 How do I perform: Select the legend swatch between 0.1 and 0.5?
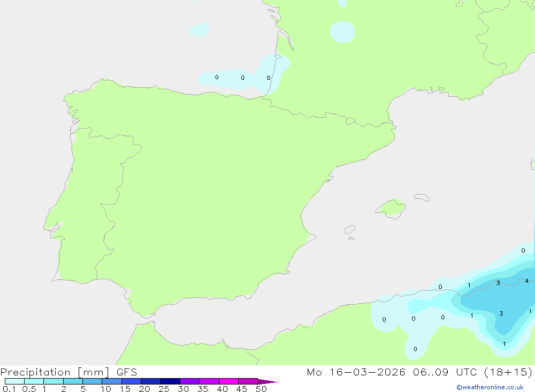click(x=14, y=381)
